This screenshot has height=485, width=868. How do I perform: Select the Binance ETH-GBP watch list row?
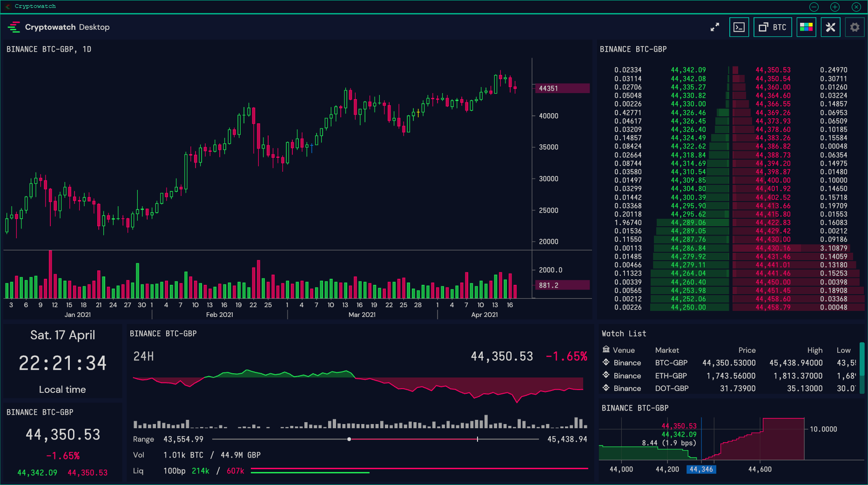[x=729, y=376]
